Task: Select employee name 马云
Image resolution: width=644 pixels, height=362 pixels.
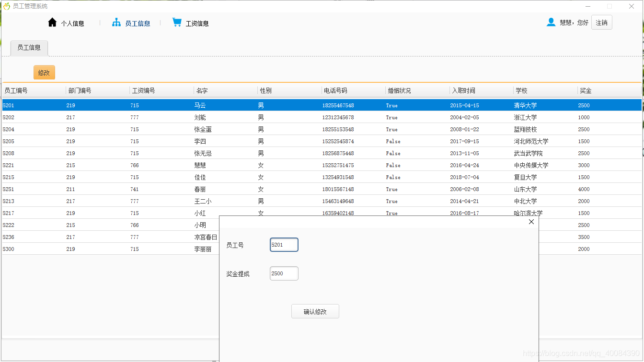Action: (200, 105)
